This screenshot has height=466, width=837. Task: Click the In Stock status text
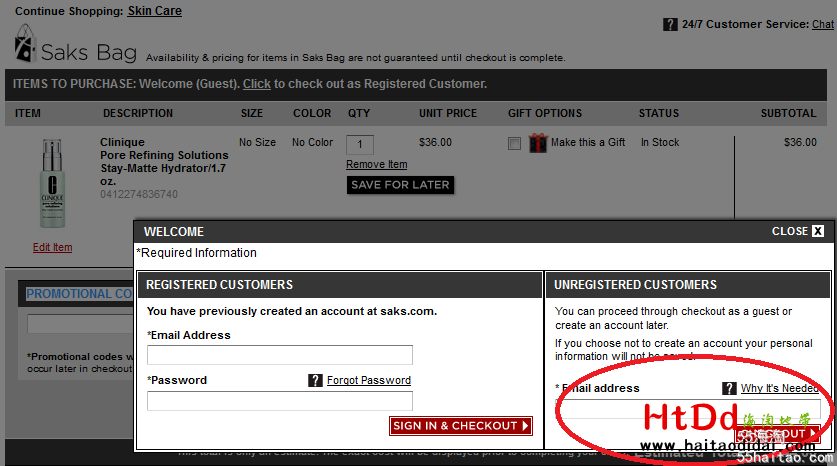[x=660, y=143]
